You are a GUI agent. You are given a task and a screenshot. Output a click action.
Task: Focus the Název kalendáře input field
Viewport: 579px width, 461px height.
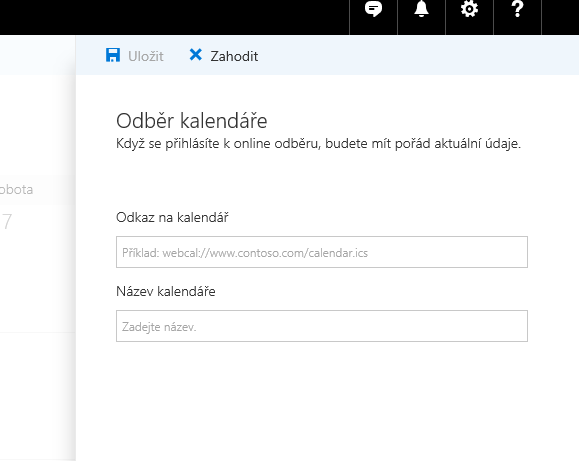click(x=322, y=326)
